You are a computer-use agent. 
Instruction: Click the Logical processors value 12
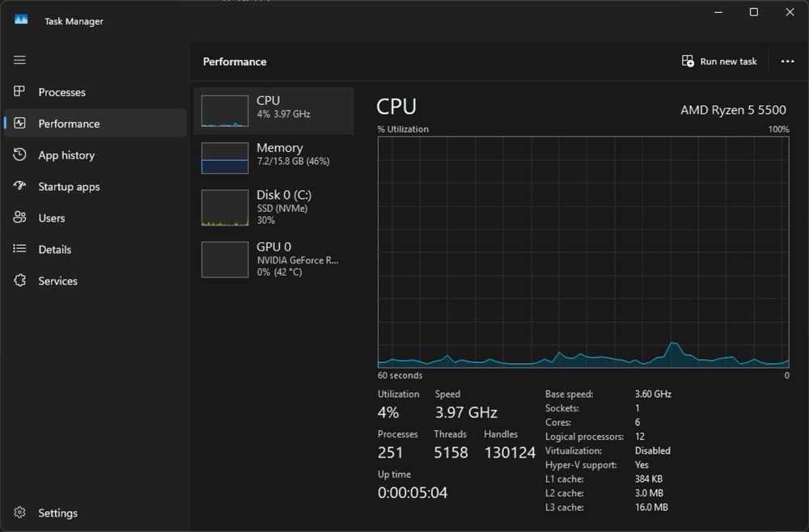(x=640, y=437)
